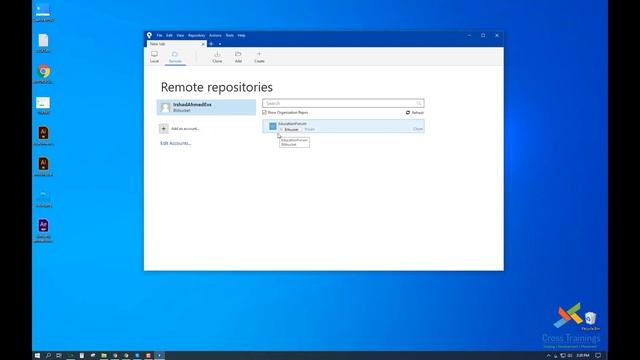This screenshot has height=360, width=640.
Task: Show hidden system tray icons
Action: point(548,356)
